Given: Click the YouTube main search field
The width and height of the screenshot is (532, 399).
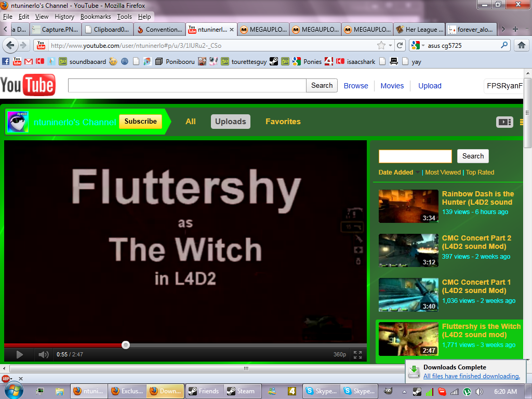Looking at the screenshot, I should (x=187, y=86).
